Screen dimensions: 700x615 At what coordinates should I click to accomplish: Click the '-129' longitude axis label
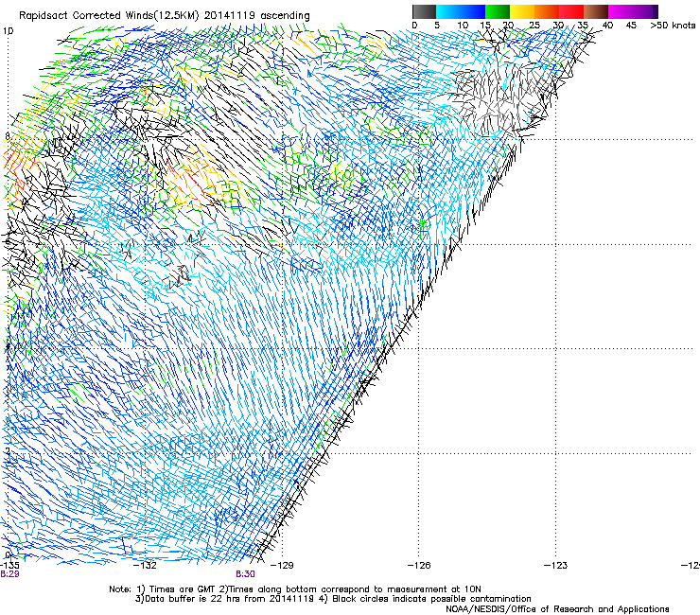pos(282,565)
